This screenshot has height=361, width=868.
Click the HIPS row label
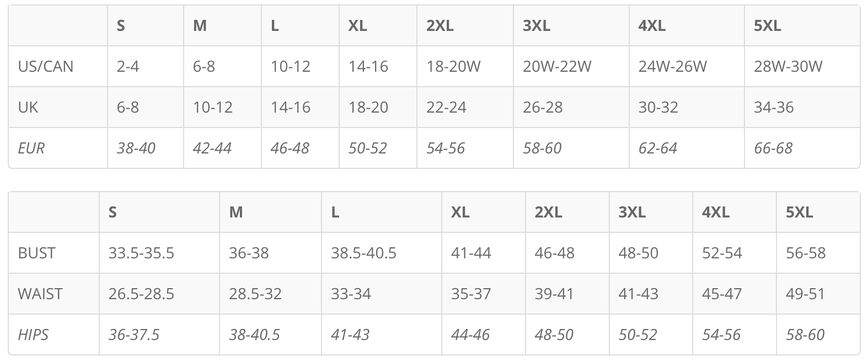34,335
